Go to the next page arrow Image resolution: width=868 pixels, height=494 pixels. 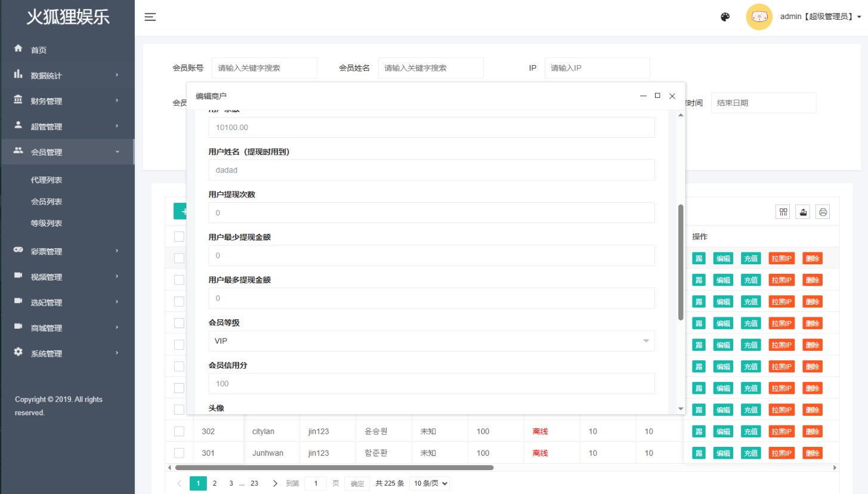(x=275, y=483)
